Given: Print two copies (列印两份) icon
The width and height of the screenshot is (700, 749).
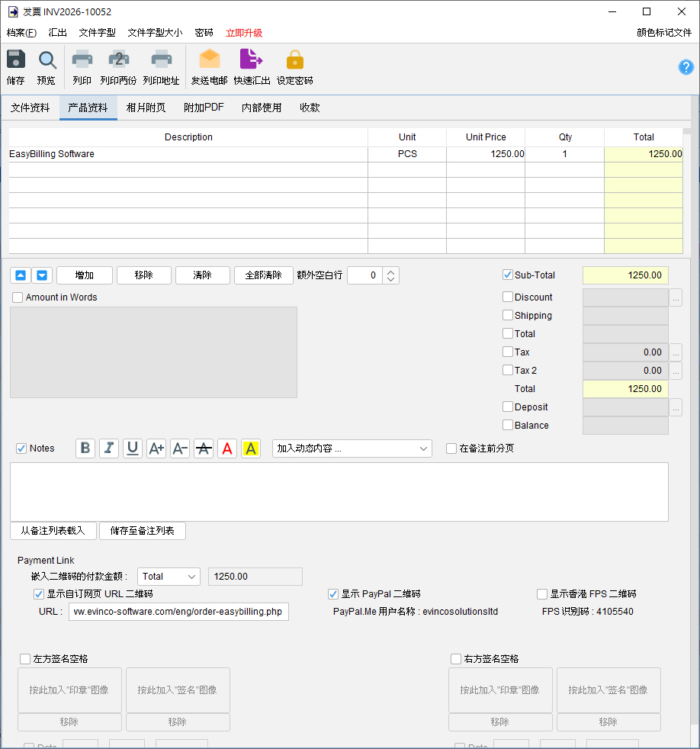Looking at the screenshot, I should click(x=118, y=59).
